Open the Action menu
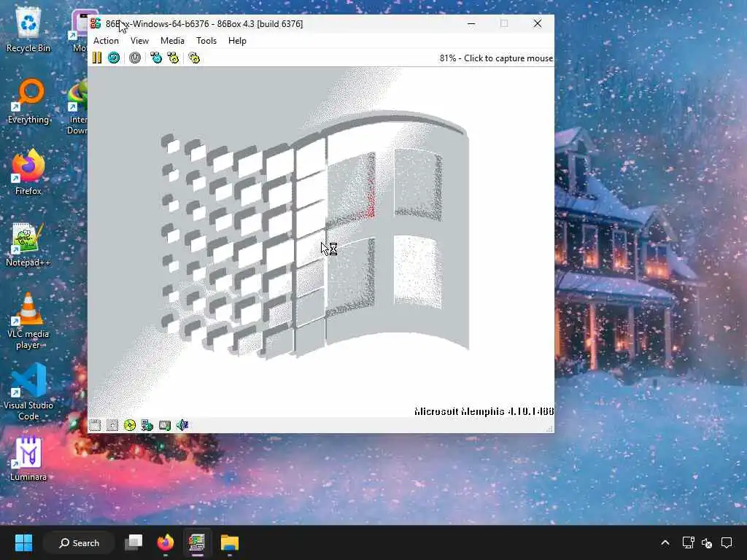The image size is (747, 560). point(106,41)
